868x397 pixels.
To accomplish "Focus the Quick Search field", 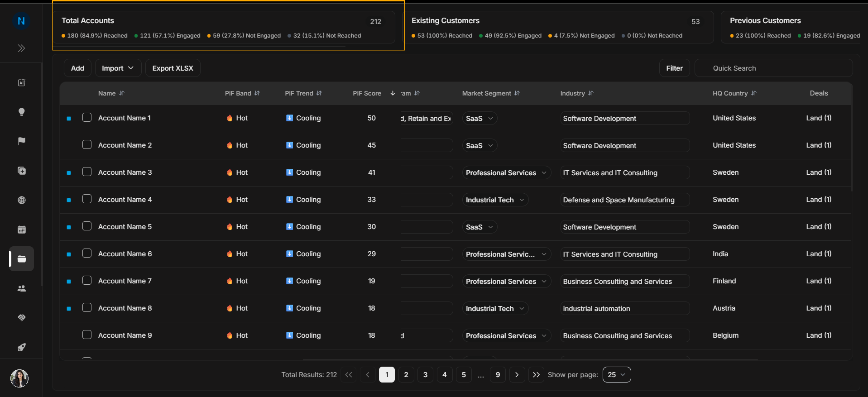I will [773, 68].
